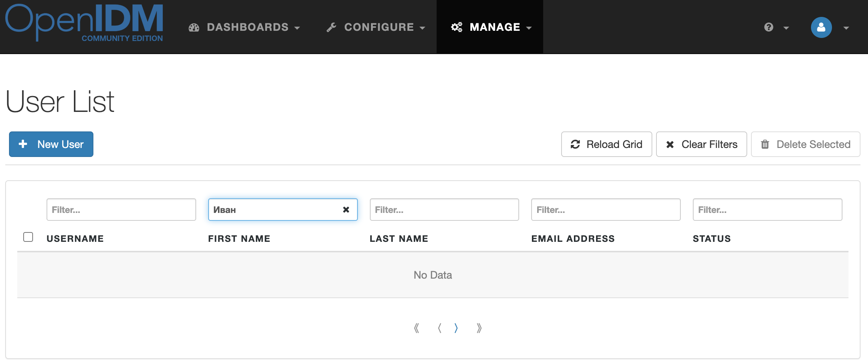868x362 pixels.
Task: Focus the Status filter field
Action: point(767,210)
